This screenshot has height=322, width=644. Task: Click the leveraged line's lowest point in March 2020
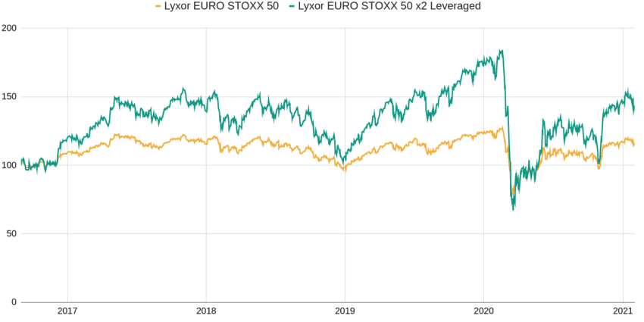[x=513, y=210]
